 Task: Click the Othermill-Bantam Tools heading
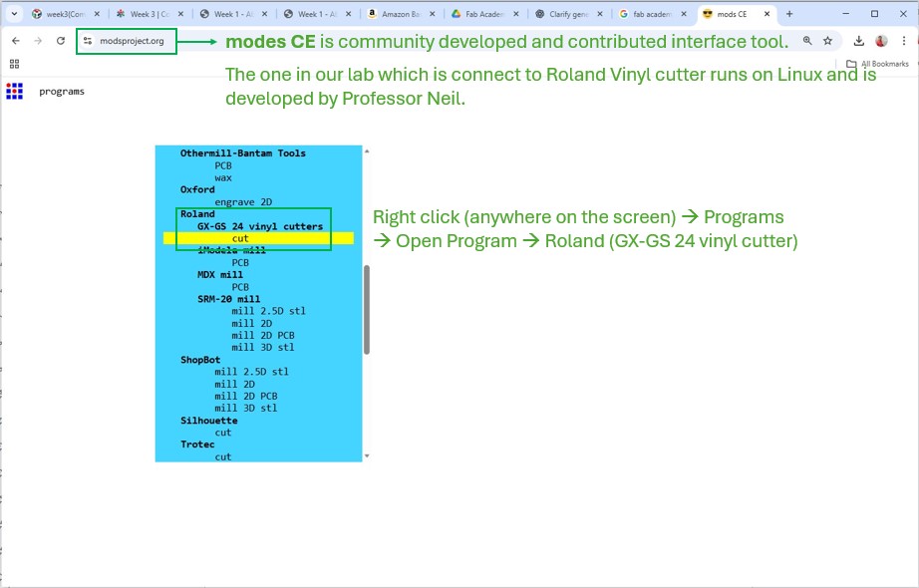click(243, 153)
